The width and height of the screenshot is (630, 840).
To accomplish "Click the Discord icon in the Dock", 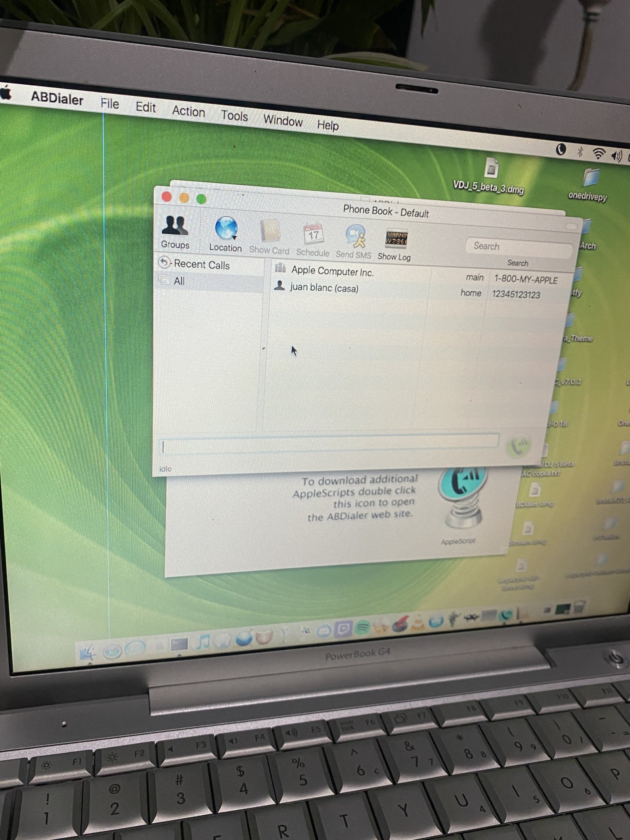I will pos(324,630).
